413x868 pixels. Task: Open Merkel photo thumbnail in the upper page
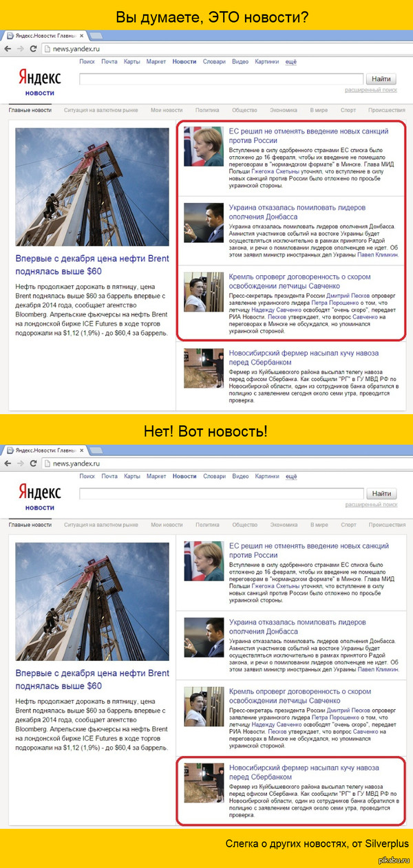point(203,146)
